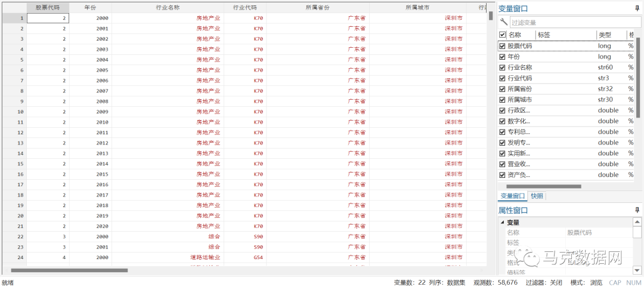The width and height of the screenshot is (644, 286).
Task: Click the 观测数: 58,676 status entry
Action: (496, 282)
